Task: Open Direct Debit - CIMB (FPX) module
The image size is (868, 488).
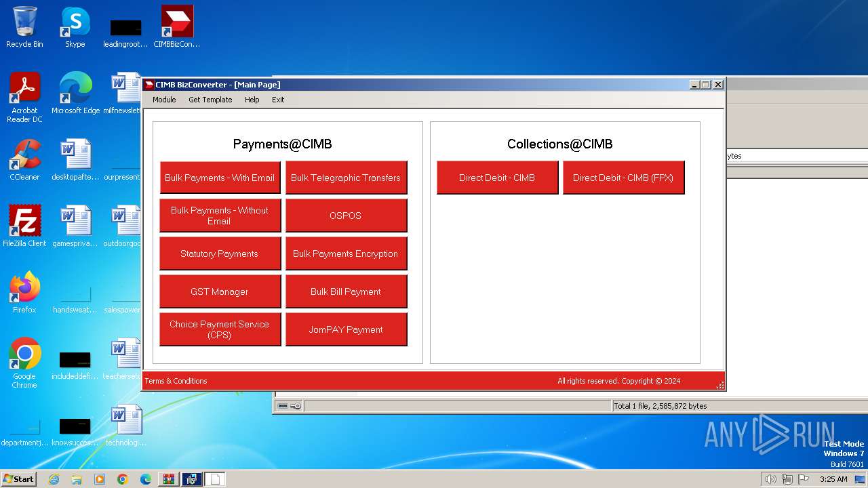Action: point(623,178)
